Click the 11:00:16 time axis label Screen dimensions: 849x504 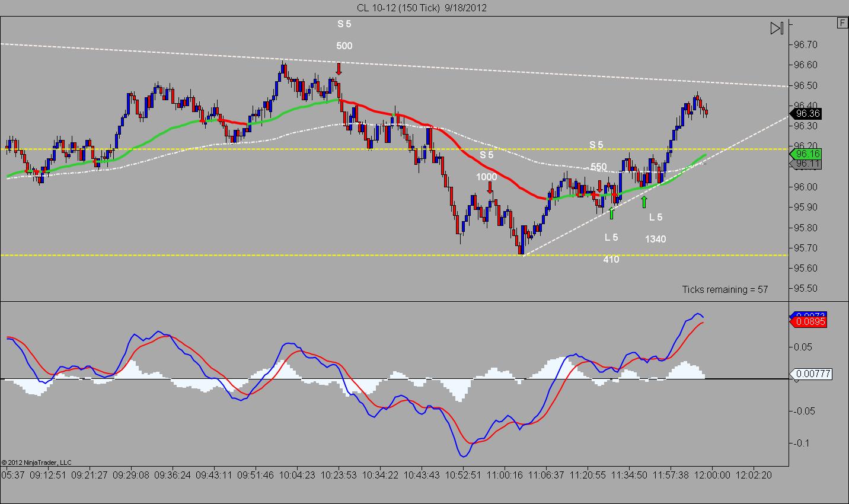pos(505,475)
